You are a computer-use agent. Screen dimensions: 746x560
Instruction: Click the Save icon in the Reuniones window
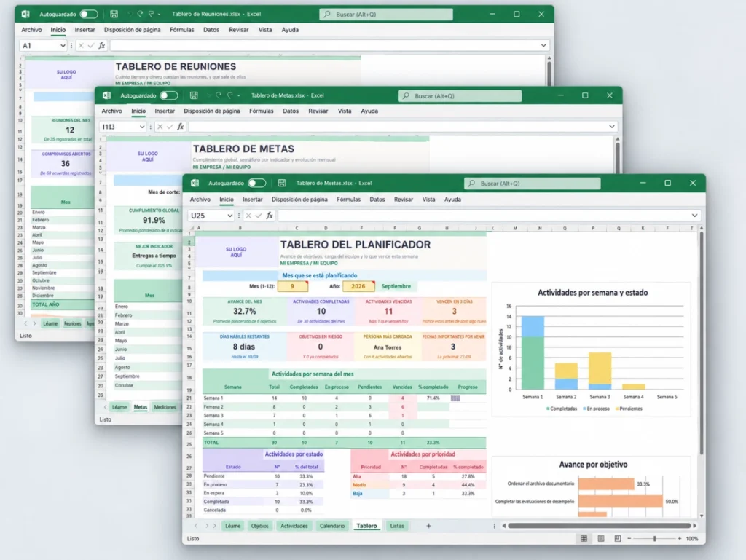114,15
